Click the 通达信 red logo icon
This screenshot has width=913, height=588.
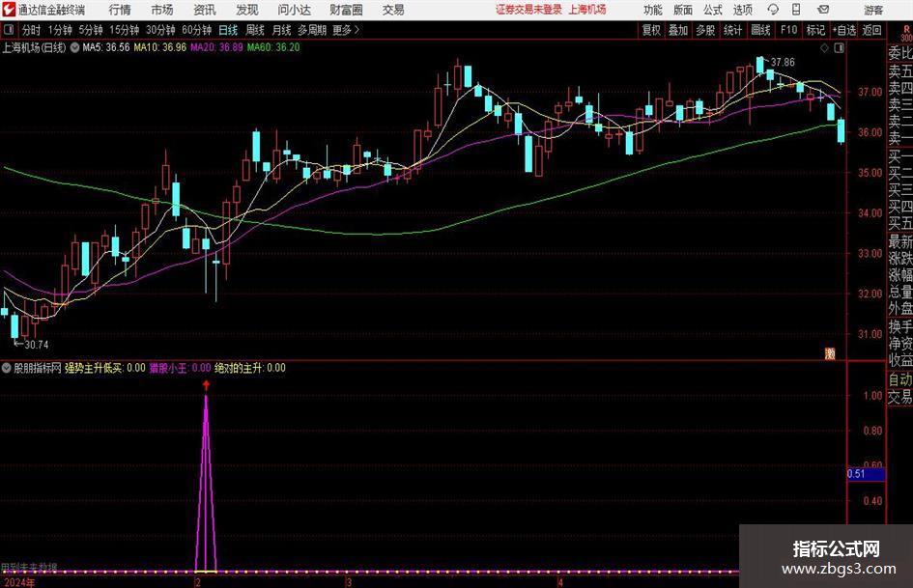9,10
